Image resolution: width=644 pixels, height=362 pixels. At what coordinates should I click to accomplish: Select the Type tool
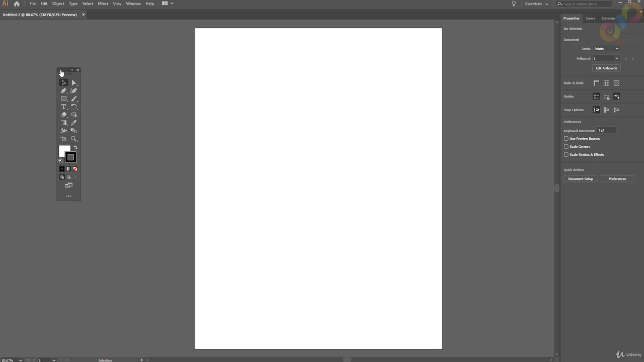tap(63, 107)
